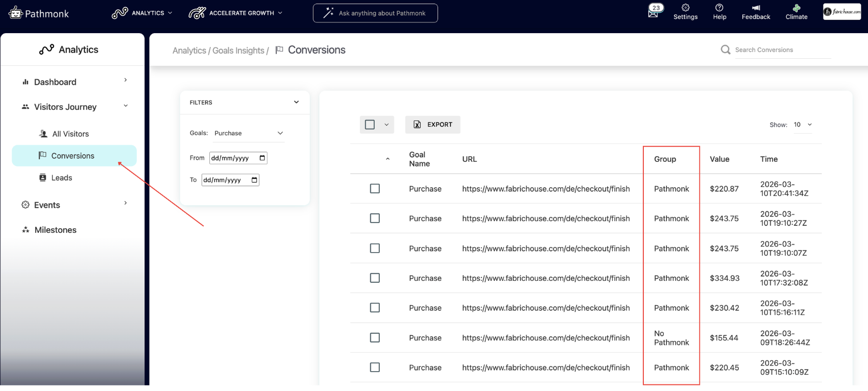The image size is (868, 391).
Task: Click the 2026-03-10T15:16:11Z time cell
Action: click(782, 308)
